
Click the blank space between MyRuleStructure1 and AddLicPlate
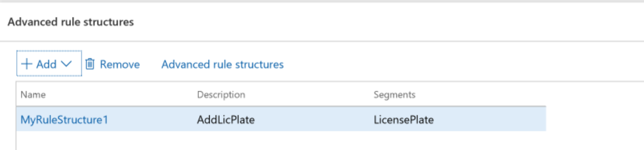coord(152,120)
